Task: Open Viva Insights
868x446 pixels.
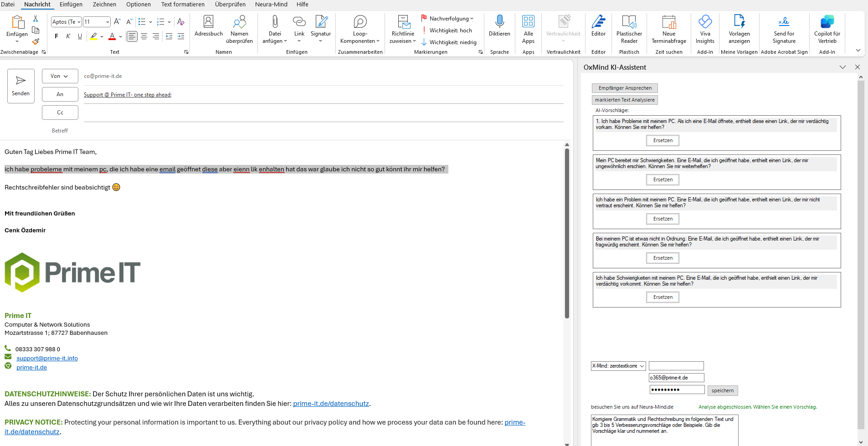Action: 705,30
